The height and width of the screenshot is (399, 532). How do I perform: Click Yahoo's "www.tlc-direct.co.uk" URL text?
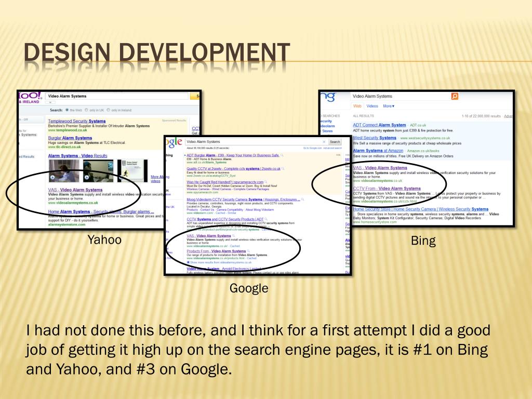coord(64,147)
